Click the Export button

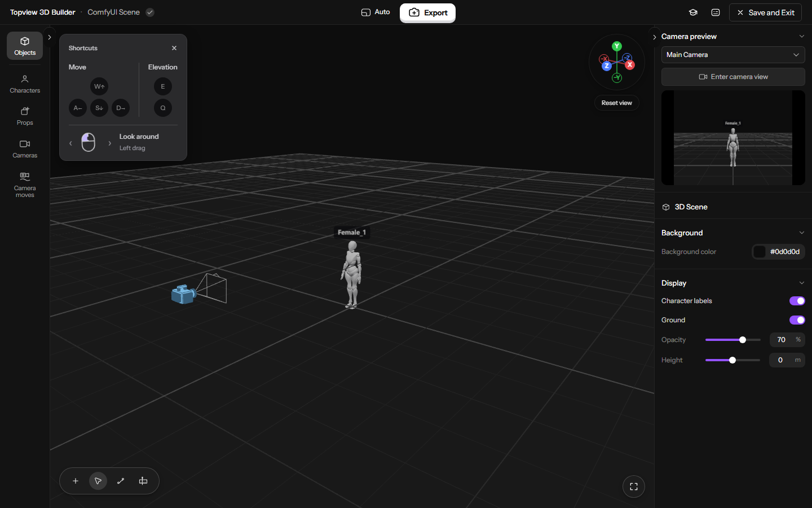coord(428,12)
